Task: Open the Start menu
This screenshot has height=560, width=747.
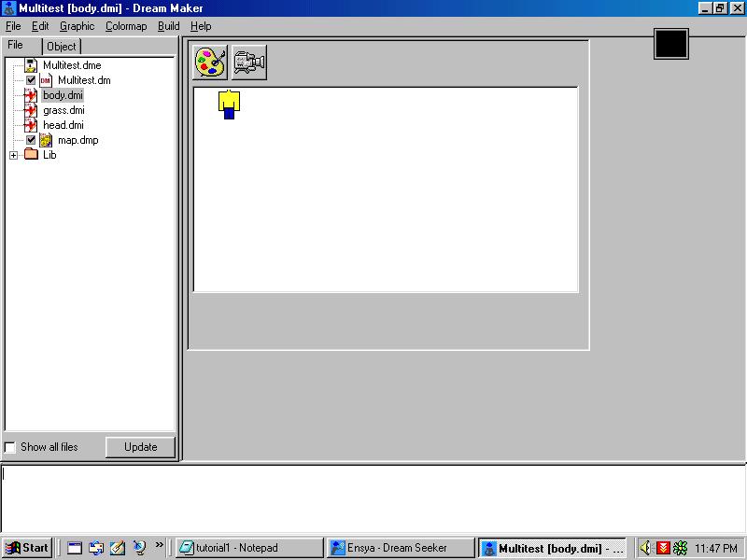Action: click(x=26, y=548)
